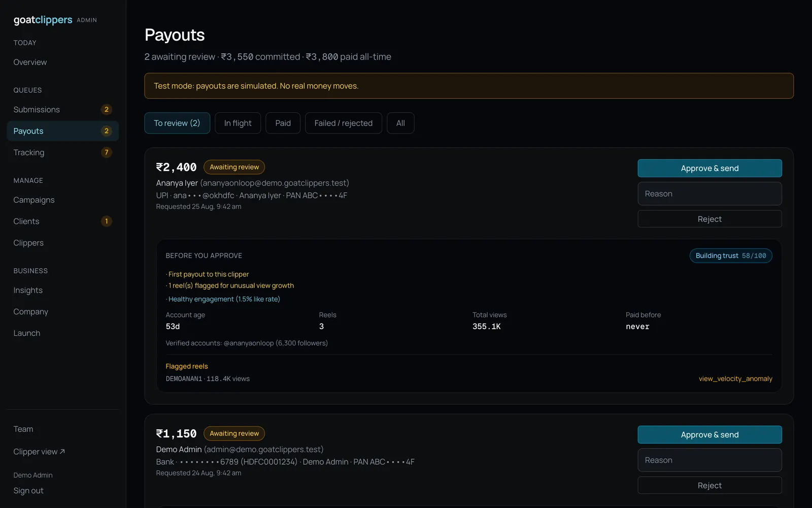812x508 pixels.
Task: Click flagged reel DEMOANAN1 · 118.4K views
Action: [x=208, y=378]
